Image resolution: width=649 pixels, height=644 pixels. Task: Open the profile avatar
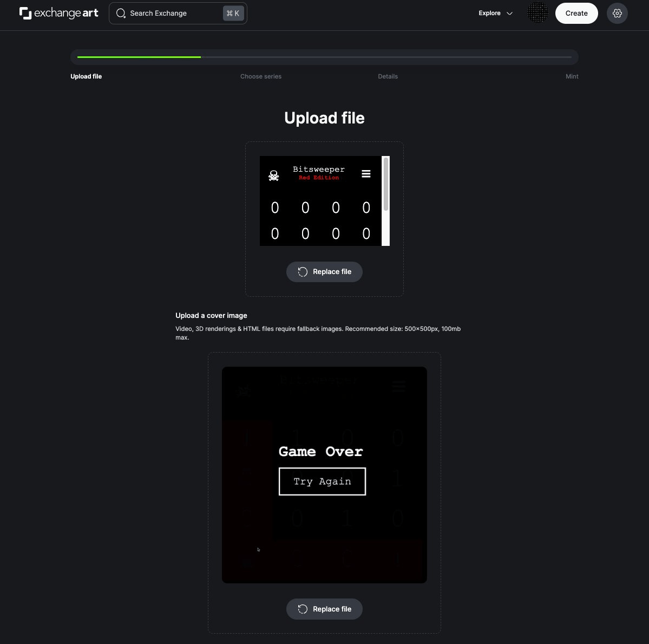(x=537, y=12)
